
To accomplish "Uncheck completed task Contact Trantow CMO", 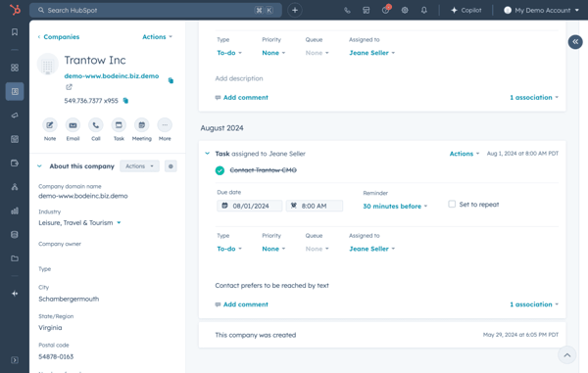I will [220, 170].
